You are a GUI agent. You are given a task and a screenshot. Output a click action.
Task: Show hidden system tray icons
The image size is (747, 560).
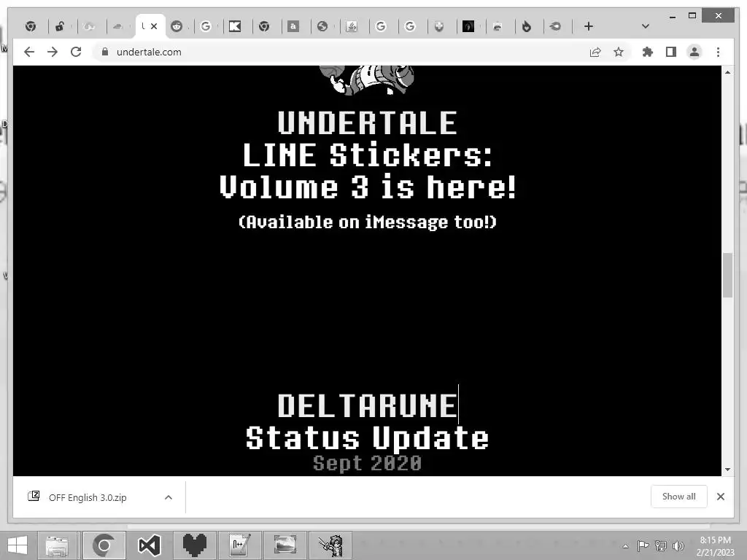point(625,546)
